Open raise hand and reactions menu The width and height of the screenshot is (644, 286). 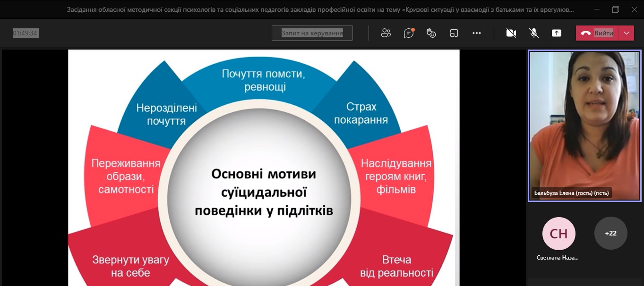pos(431,33)
